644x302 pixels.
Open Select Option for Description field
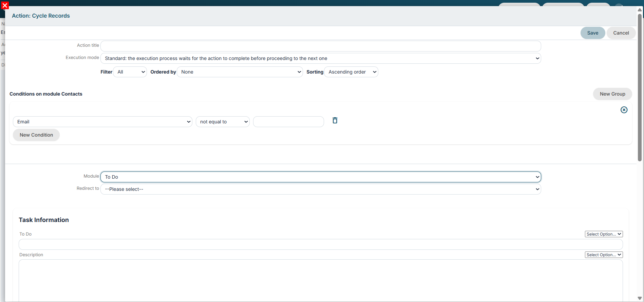(604, 255)
